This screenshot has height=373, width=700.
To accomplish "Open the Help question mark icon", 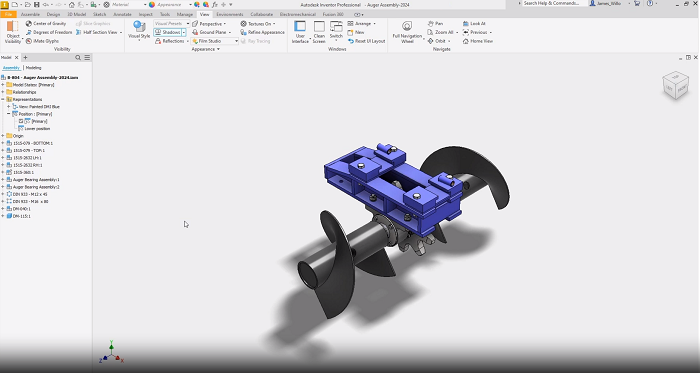I will (x=650, y=3).
